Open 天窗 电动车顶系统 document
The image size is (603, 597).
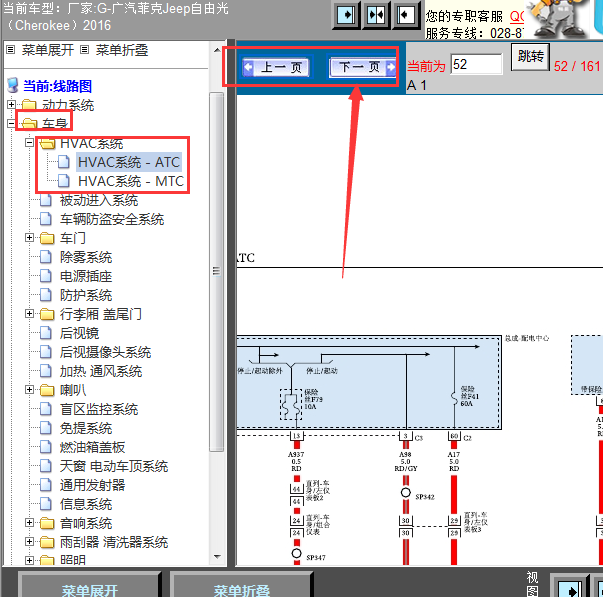point(114,466)
